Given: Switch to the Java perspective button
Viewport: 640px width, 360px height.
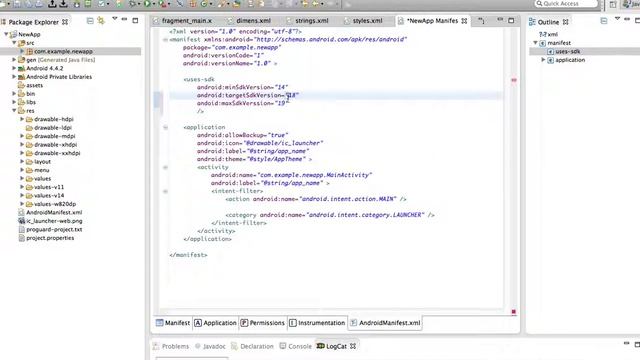Looking at the screenshot, I should (631, 4).
